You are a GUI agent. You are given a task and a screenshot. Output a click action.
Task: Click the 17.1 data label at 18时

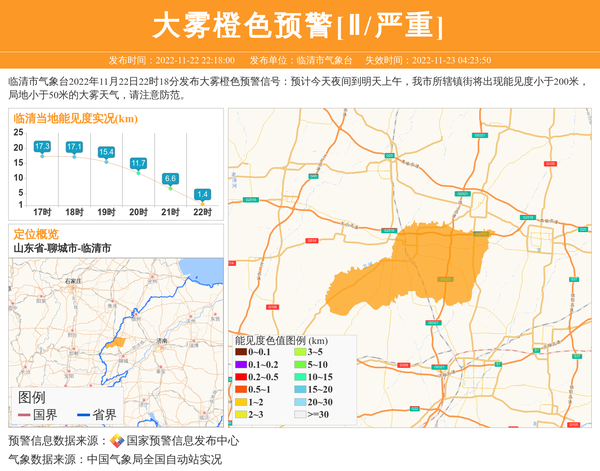[x=74, y=147]
